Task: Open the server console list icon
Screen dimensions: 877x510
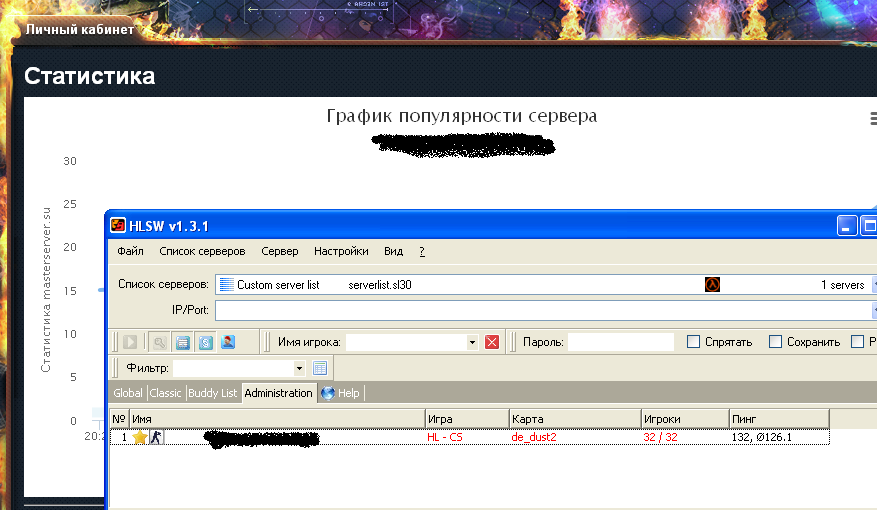Action: click(182, 342)
